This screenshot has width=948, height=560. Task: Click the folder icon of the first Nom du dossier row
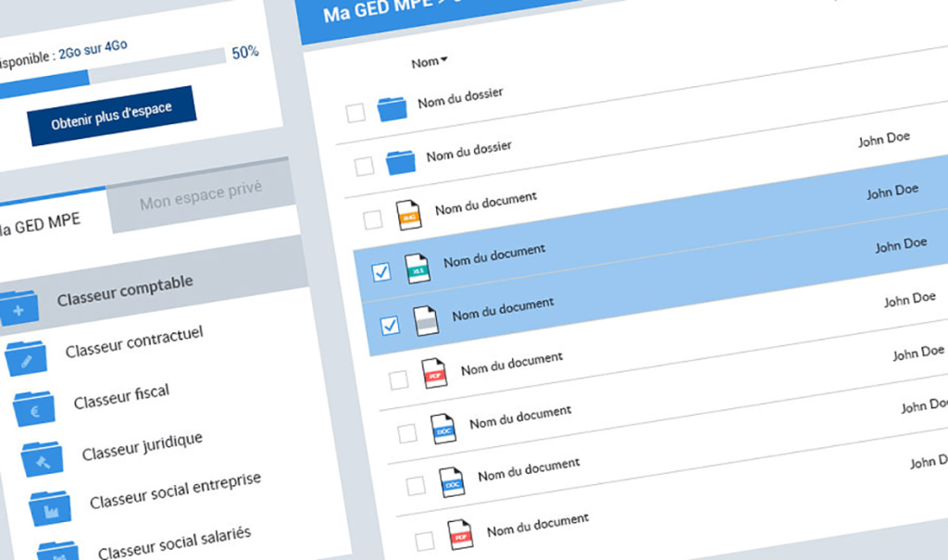point(392,109)
